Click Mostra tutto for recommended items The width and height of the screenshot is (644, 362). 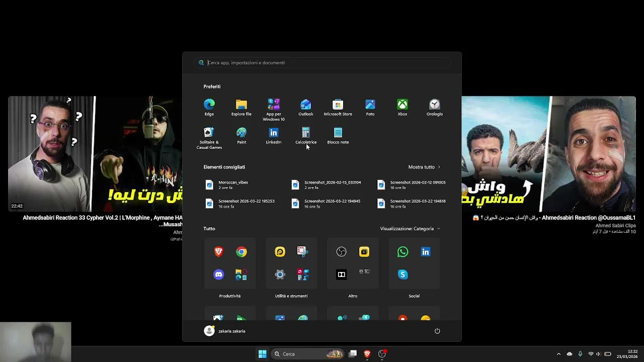[x=424, y=167]
